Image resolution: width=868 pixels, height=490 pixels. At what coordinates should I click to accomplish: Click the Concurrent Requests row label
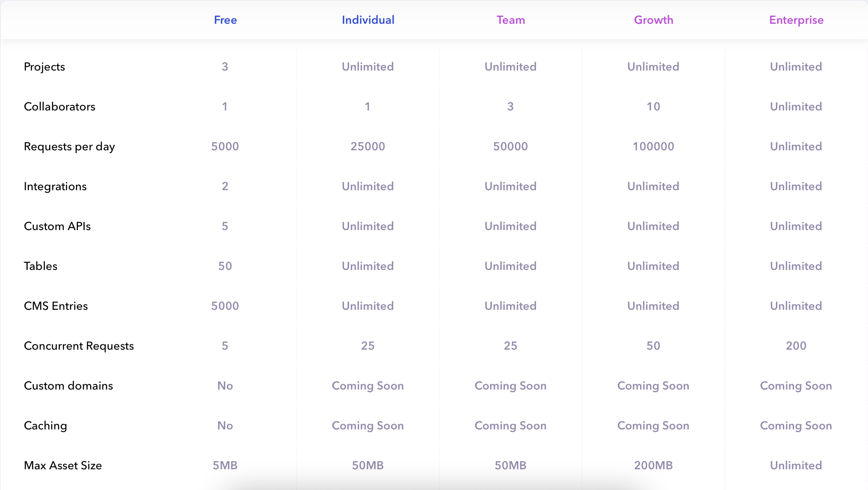click(79, 346)
